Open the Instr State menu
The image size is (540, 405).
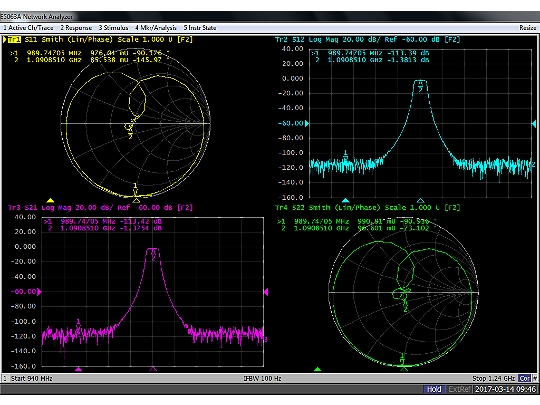(200, 28)
